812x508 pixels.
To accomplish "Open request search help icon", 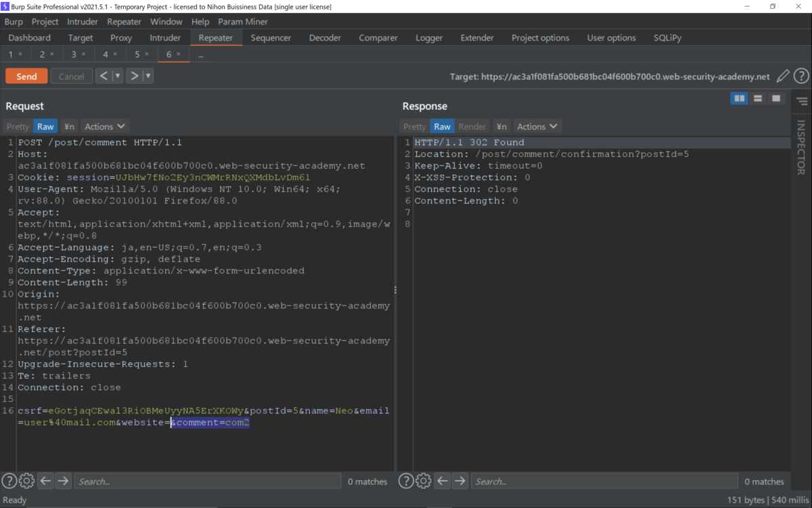I will [9, 481].
